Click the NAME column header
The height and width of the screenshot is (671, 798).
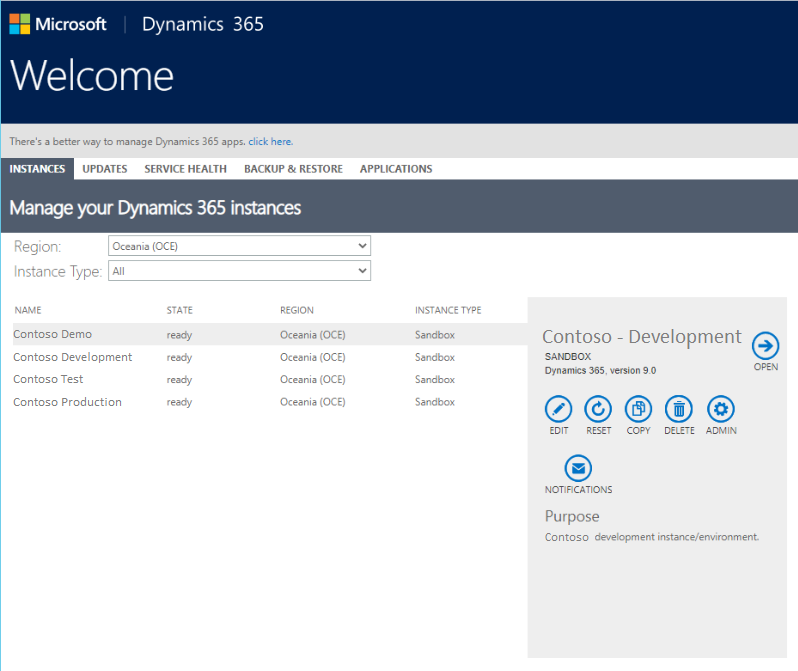(28, 310)
